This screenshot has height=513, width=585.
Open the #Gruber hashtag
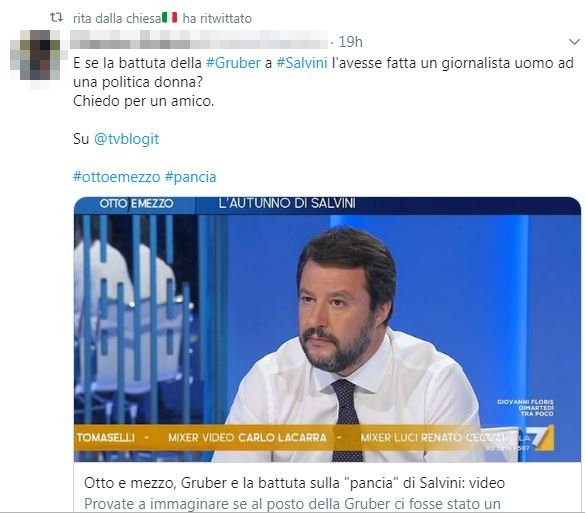tap(233, 63)
